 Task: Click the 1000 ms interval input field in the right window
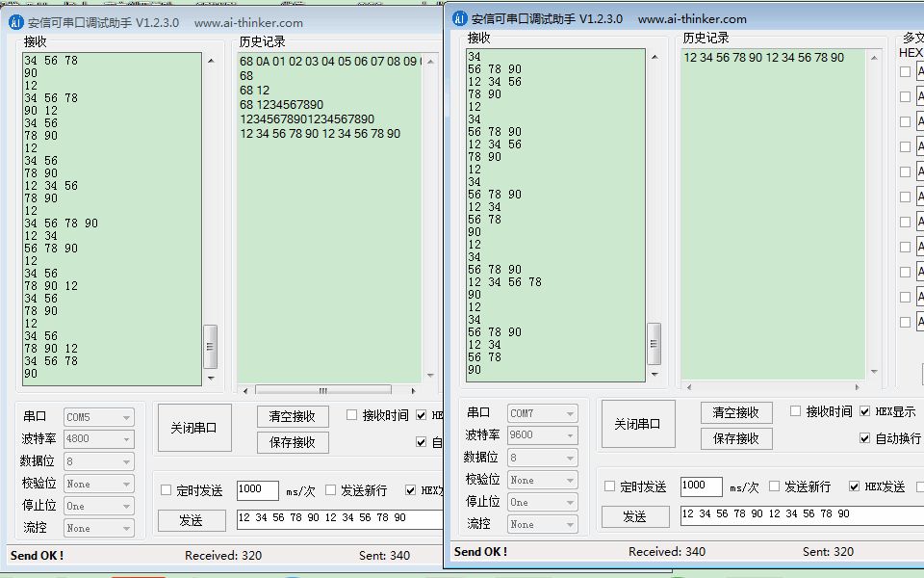(701, 486)
